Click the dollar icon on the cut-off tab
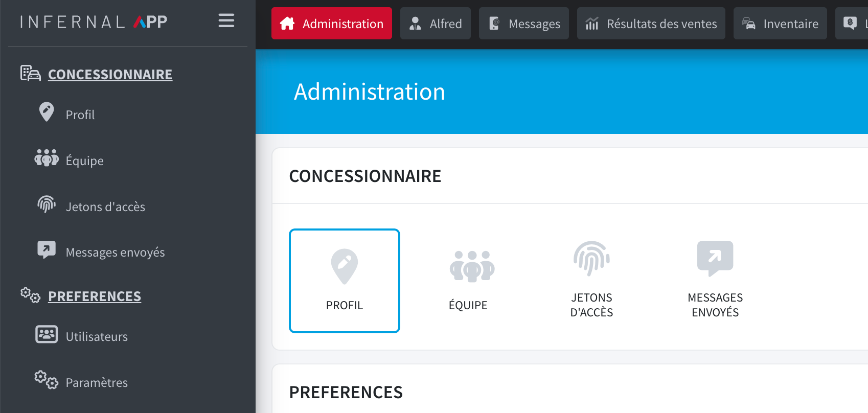The image size is (868, 413). click(850, 23)
